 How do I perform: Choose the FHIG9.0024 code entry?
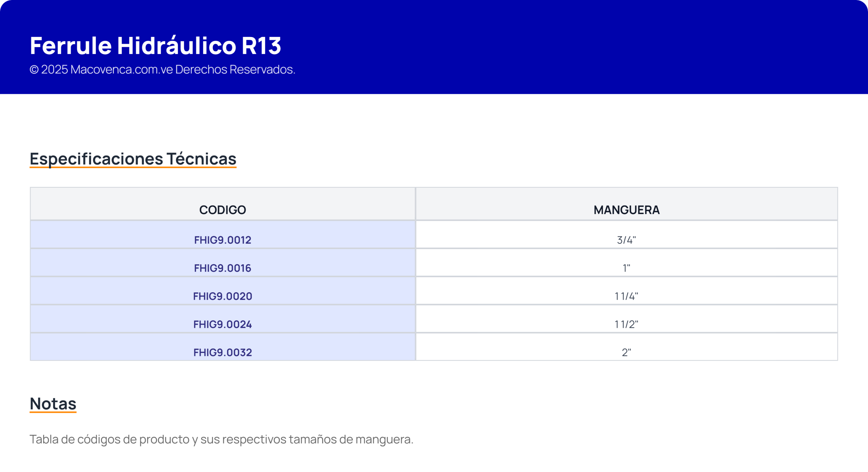(x=222, y=324)
